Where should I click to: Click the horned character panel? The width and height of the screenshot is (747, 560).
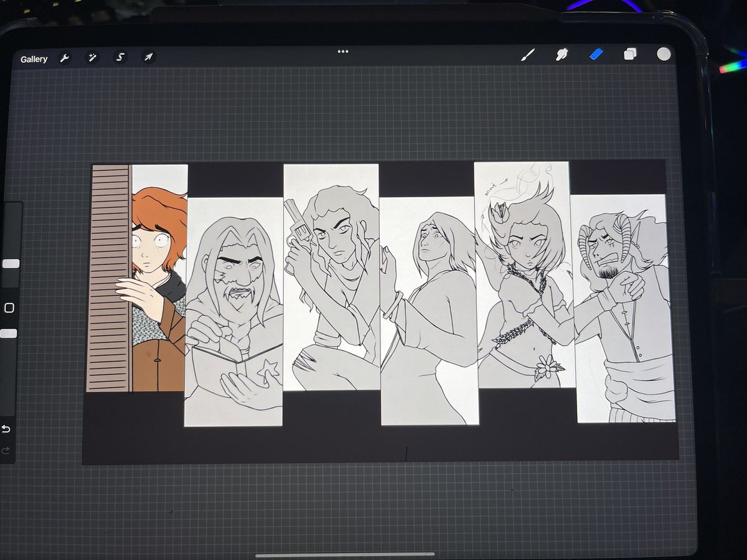[623, 309]
